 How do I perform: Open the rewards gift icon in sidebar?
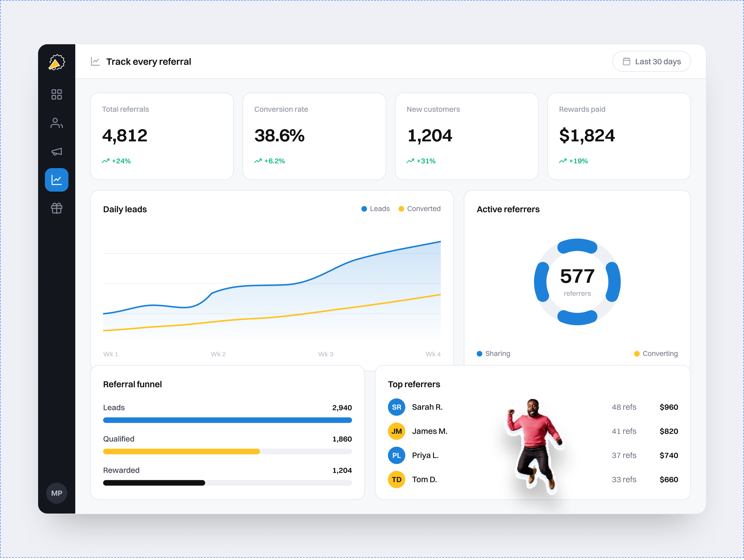point(56,209)
